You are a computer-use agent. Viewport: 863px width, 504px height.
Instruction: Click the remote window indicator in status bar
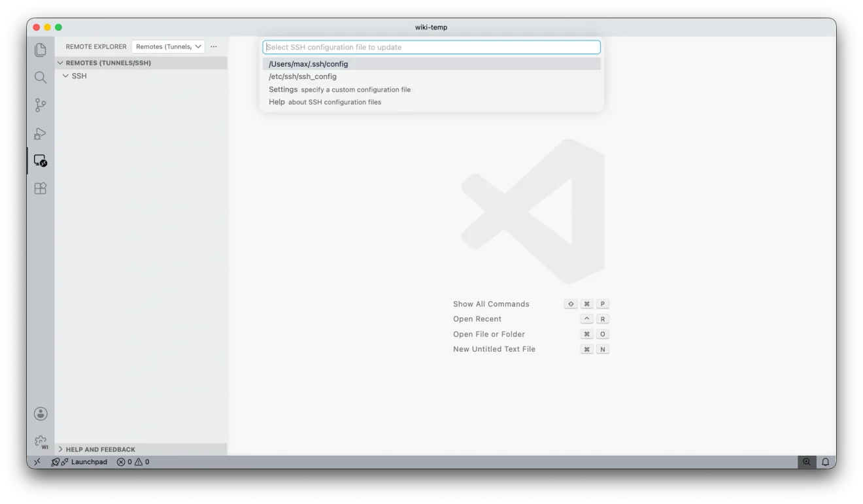[x=37, y=462]
